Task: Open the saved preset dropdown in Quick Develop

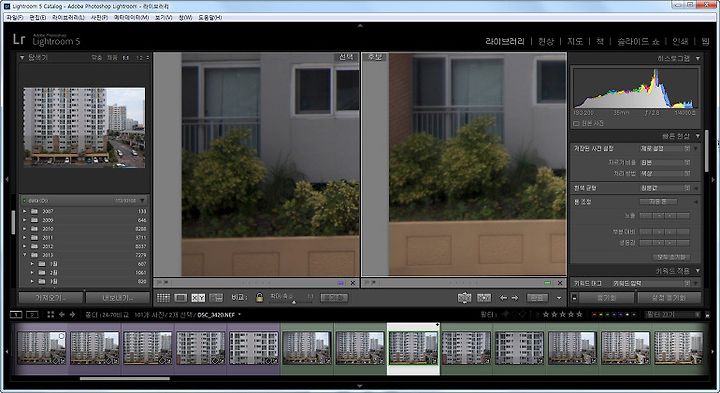Action: [x=665, y=149]
